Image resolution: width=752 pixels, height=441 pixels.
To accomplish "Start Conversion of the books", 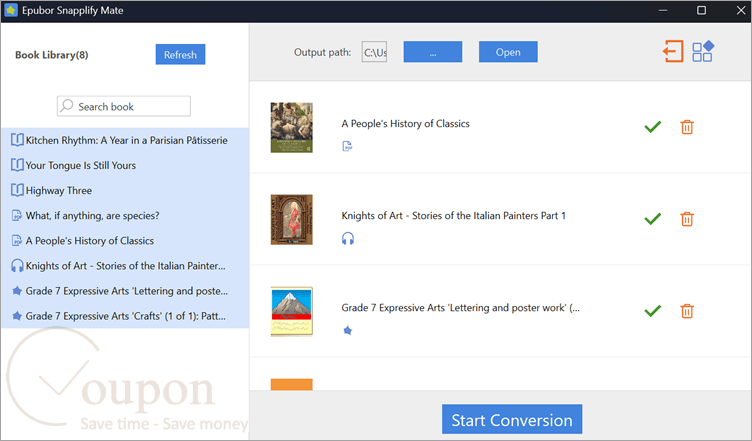I will click(x=512, y=419).
